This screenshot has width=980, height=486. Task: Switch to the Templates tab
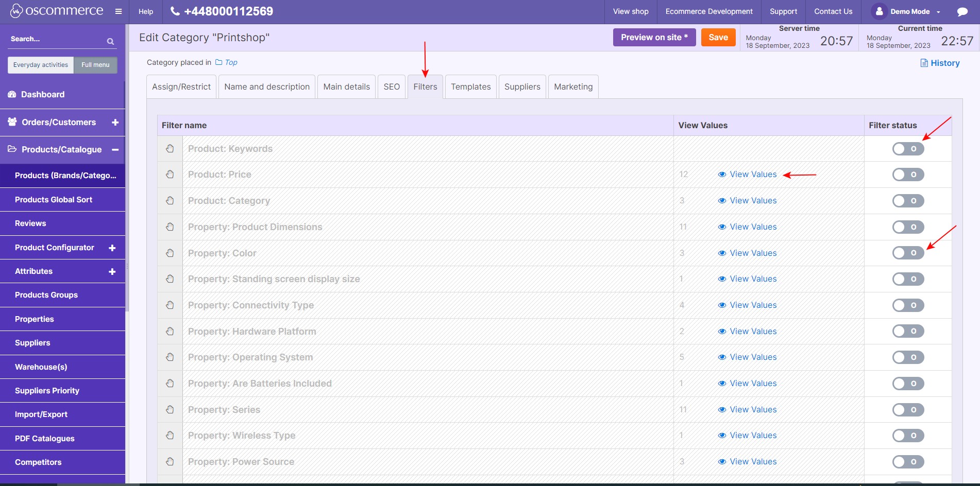471,86
